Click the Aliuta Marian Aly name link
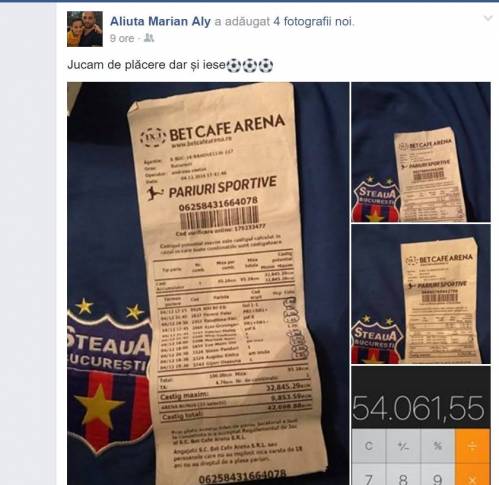Viewport: 499px width, 485px height. point(160,22)
